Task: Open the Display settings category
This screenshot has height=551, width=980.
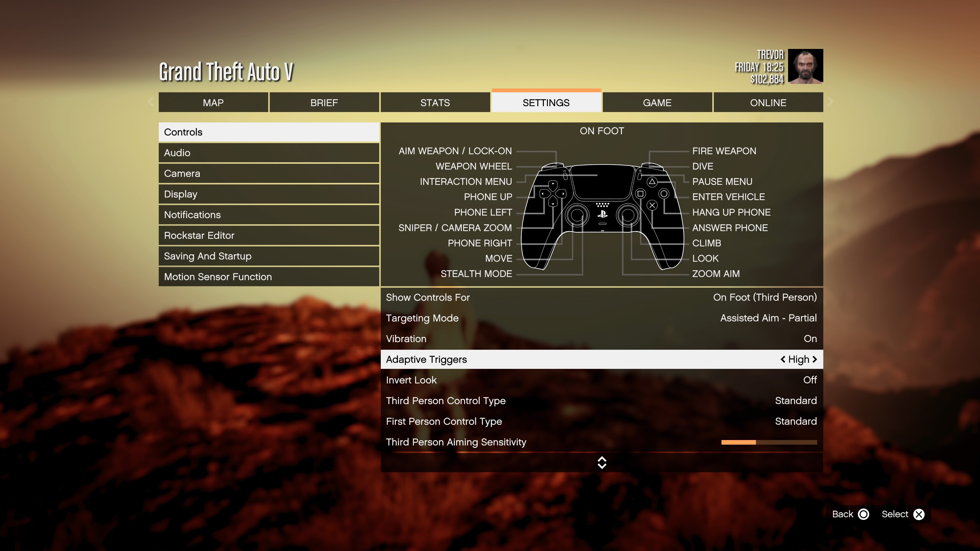Action: click(x=268, y=194)
